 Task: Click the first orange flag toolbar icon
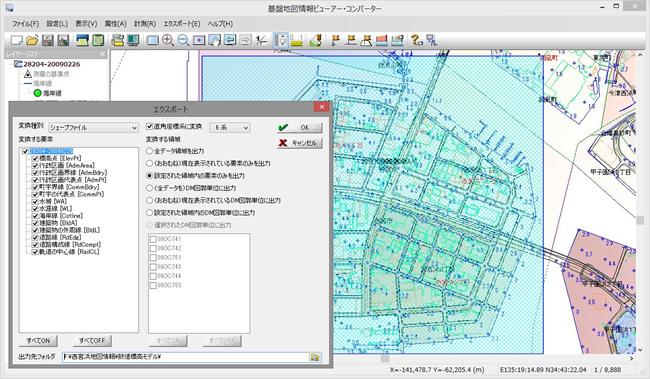click(335, 40)
